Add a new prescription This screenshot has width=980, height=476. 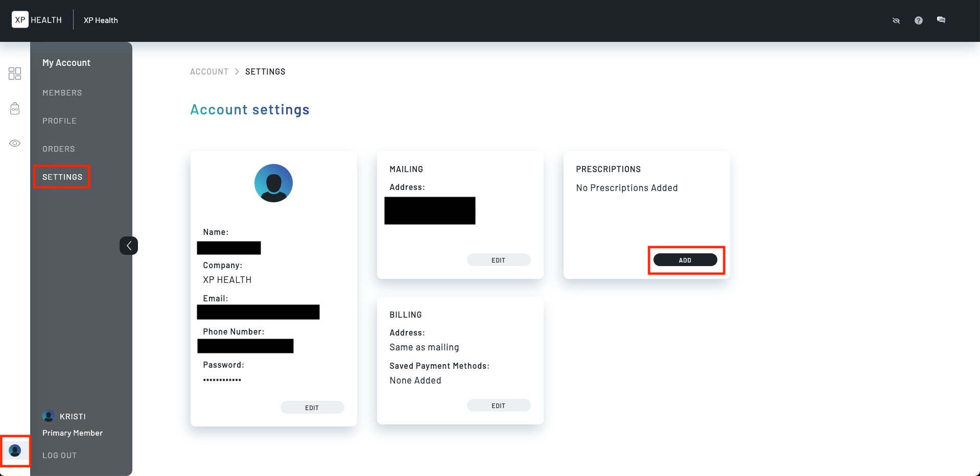click(685, 260)
